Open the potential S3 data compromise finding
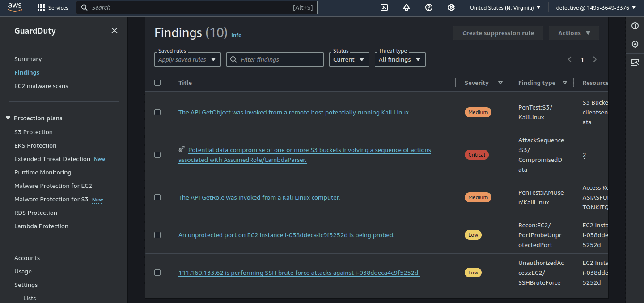Image resolution: width=644 pixels, height=303 pixels. [305, 155]
